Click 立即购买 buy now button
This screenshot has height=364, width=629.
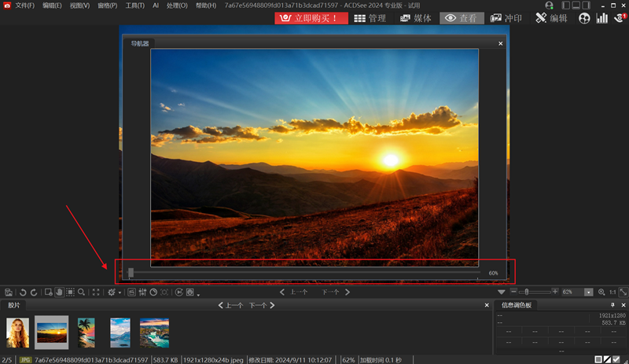click(x=311, y=18)
